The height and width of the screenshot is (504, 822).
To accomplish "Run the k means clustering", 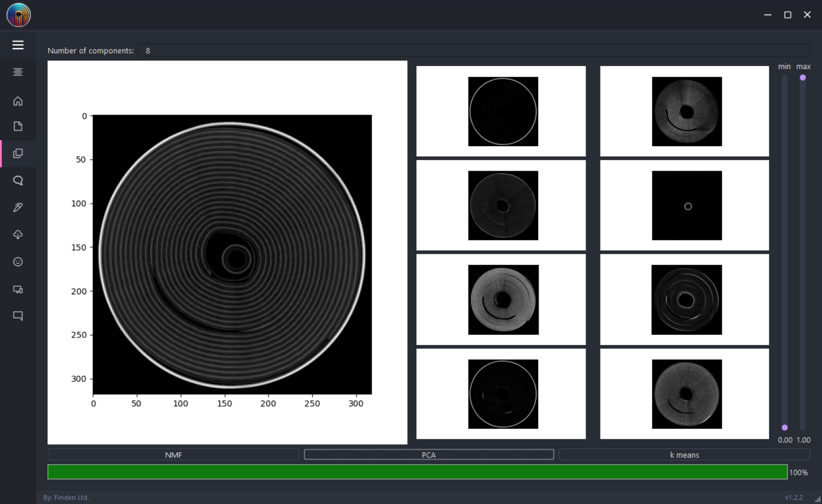I will pyautogui.click(x=684, y=454).
